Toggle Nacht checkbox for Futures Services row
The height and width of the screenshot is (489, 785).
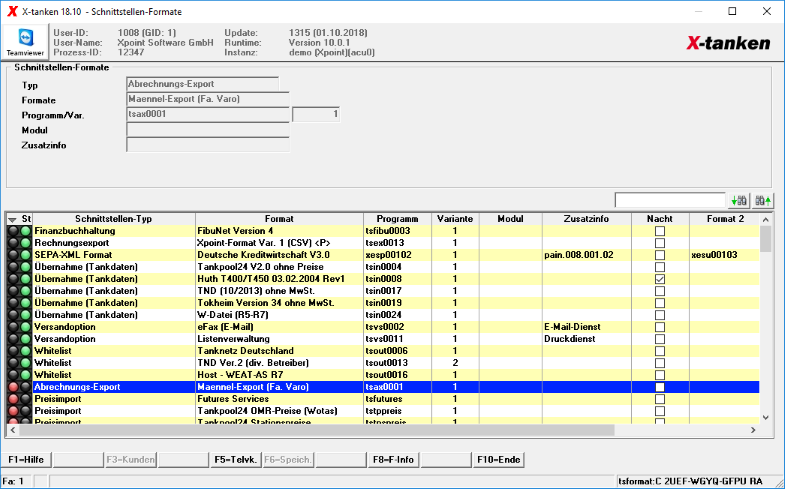660,399
